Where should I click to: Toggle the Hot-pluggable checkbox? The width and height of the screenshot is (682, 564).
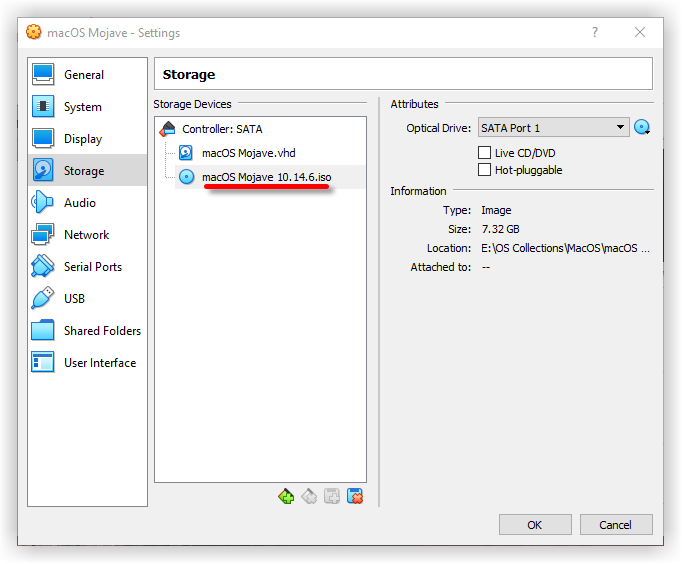486,170
